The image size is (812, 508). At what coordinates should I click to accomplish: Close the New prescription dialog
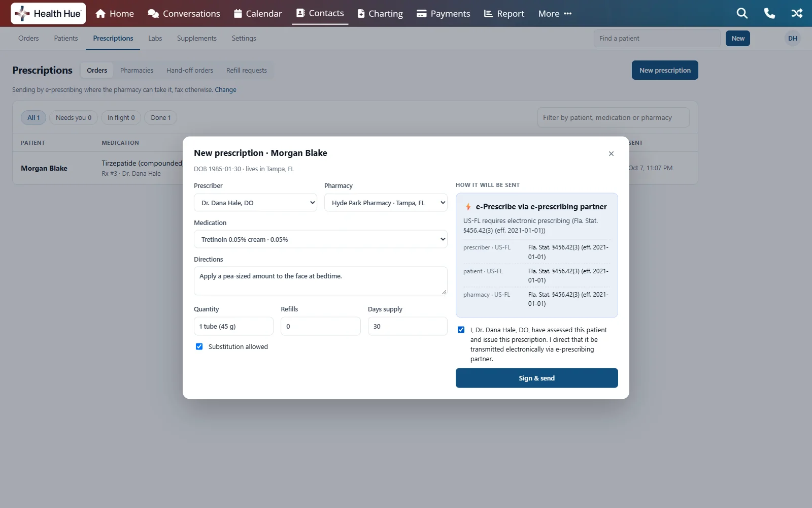pos(611,153)
